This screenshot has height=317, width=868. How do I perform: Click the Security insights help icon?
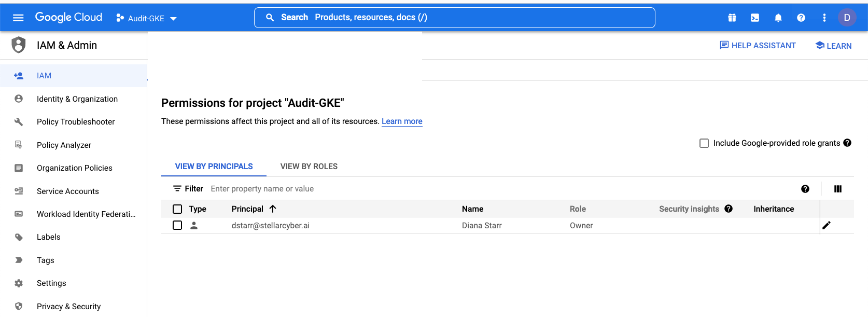click(x=729, y=209)
